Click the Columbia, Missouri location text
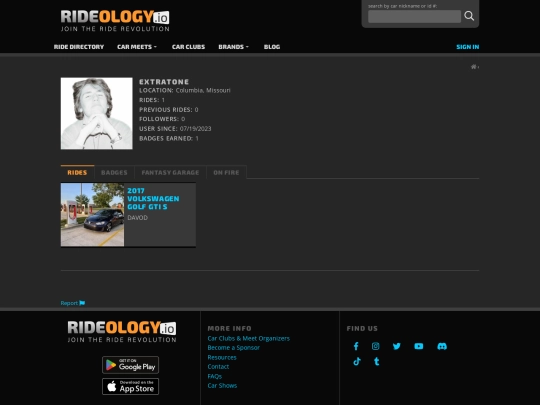Image resolution: width=540 pixels, height=405 pixels. pos(203,90)
